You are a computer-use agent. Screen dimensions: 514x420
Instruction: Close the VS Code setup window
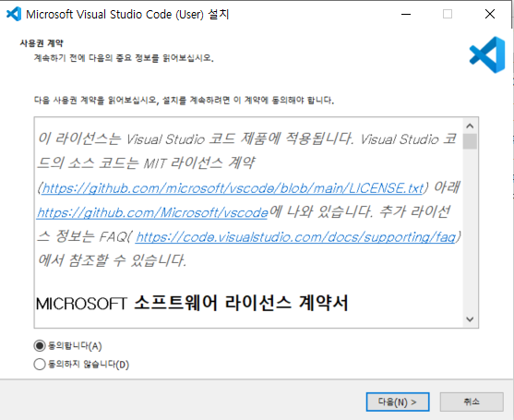click(x=490, y=14)
